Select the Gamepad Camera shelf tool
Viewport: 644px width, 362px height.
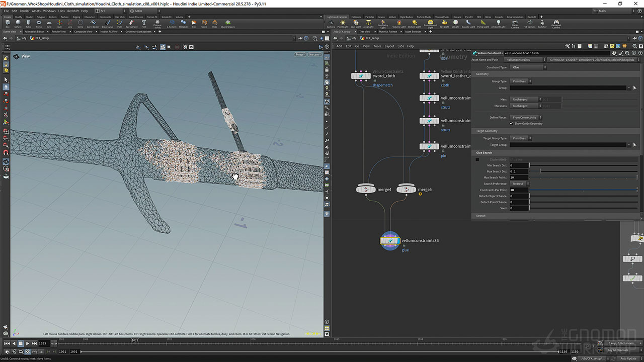[556, 23]
